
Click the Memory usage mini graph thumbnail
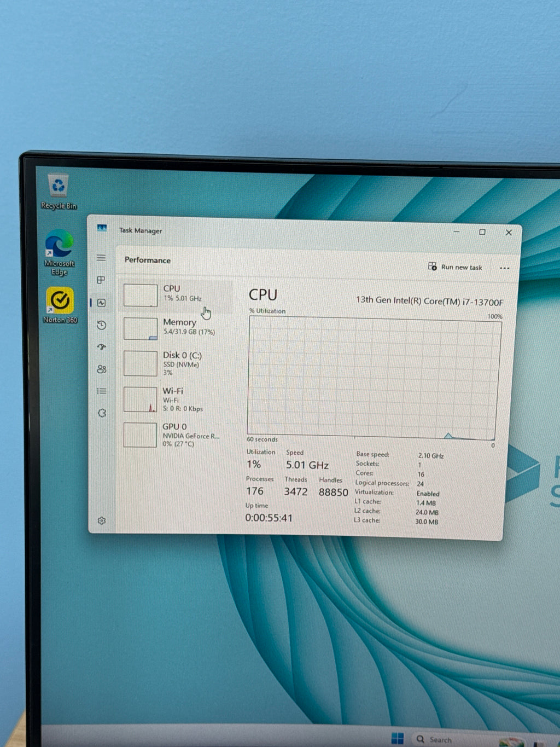pos(141,329)
